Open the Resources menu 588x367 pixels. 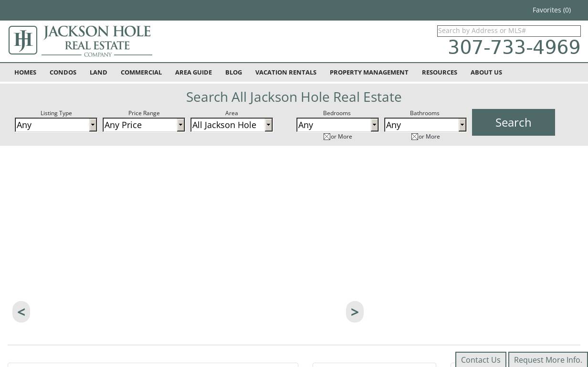440,72
